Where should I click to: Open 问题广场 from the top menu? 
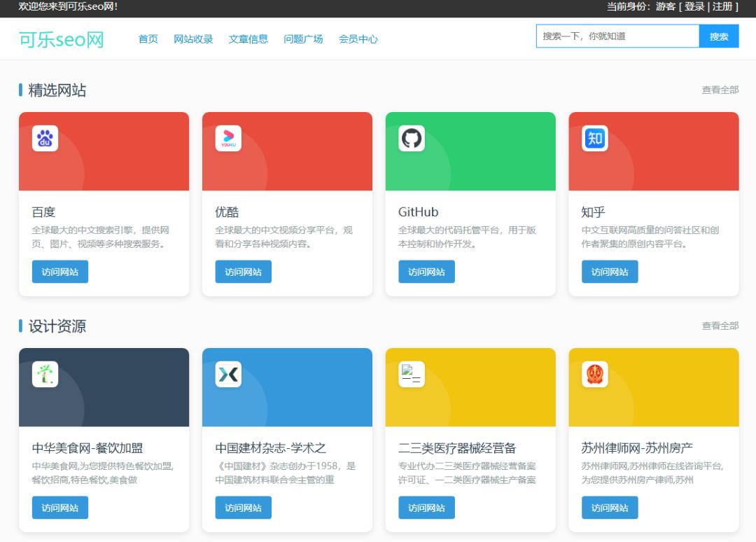[303, 39]
